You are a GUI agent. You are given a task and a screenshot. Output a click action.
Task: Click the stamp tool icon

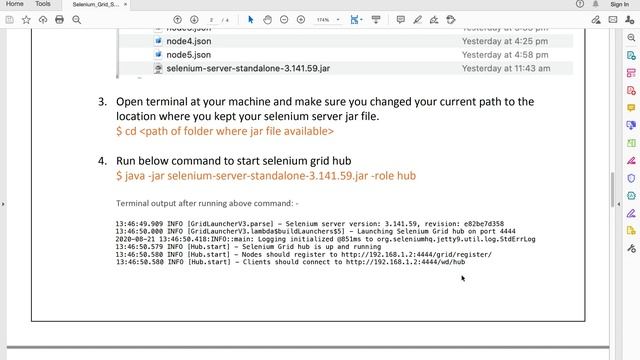451,20
